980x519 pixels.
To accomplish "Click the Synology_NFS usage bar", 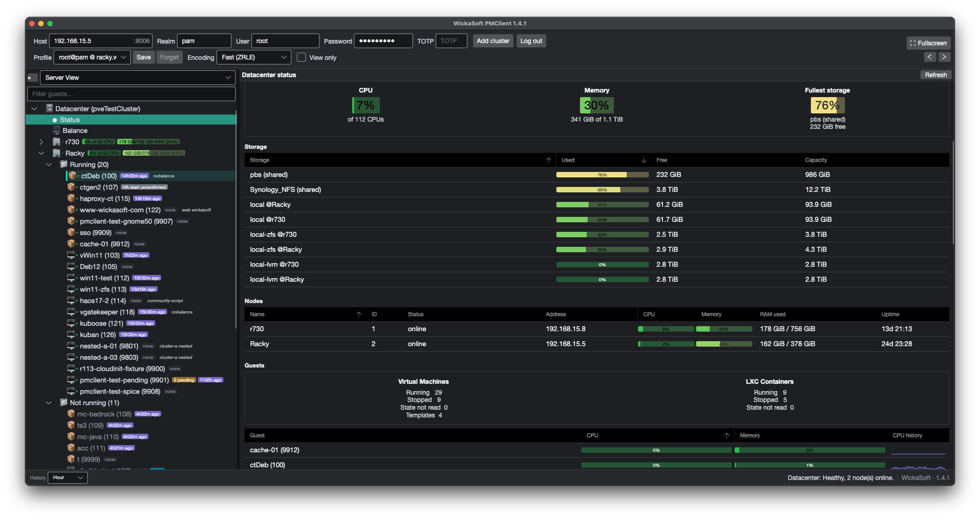I will pyautogui.click(x=602, y=190).
